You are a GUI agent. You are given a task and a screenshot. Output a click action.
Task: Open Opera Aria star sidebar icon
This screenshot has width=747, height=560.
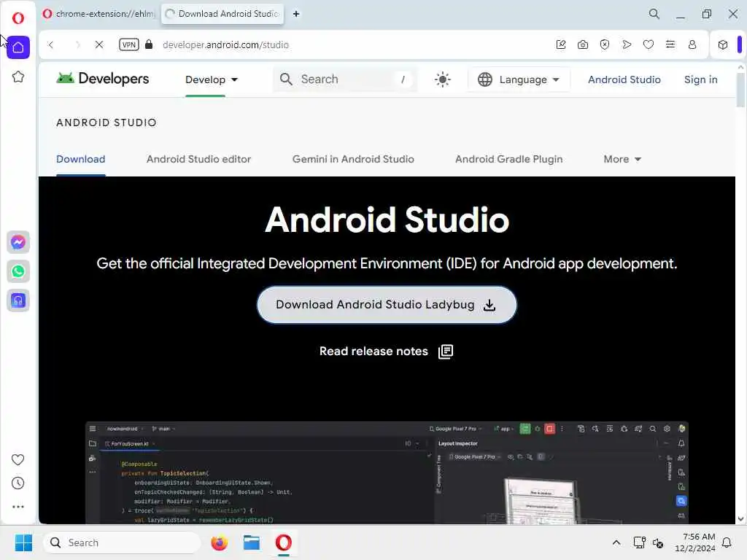(18, 77)
